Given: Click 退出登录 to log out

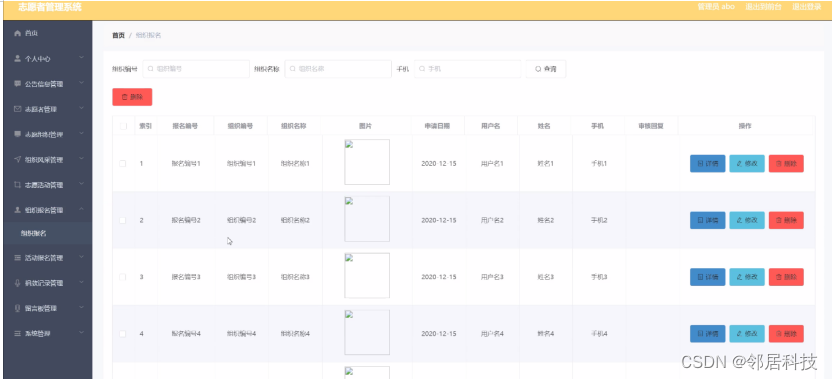Looking at the screenshot, I should click(x=807, y=7).
